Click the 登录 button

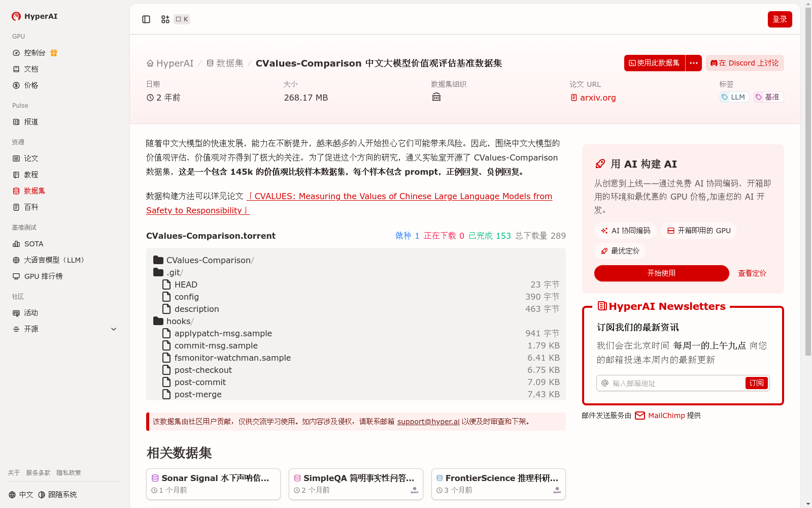[780, 19]
